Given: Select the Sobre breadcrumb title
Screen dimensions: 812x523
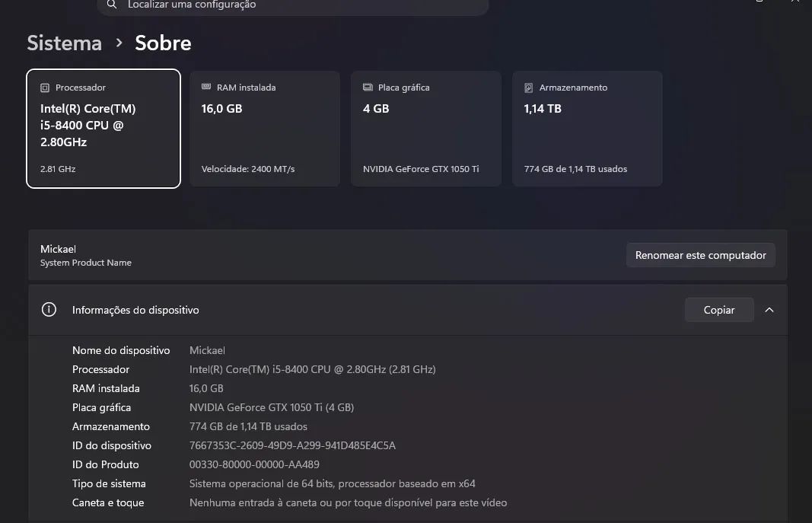Looking at the screenshot, I should click(163, 43).
